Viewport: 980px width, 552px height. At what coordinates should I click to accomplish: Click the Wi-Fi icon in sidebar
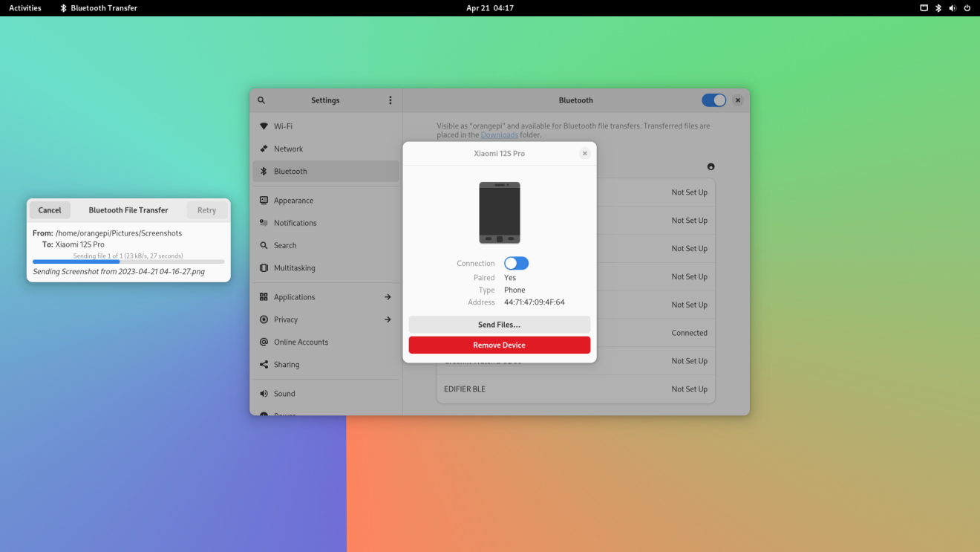coord(264,126)
